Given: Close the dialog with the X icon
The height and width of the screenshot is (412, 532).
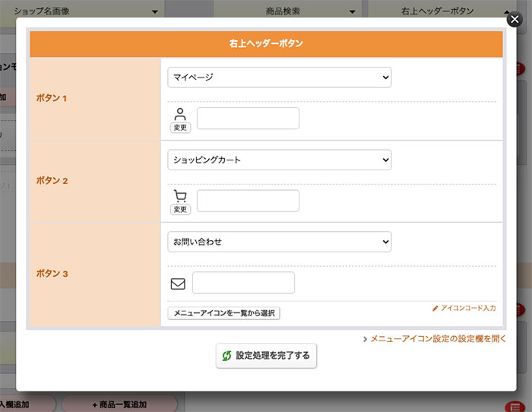Looking at the screenshot, I should [x=515, y=19].
